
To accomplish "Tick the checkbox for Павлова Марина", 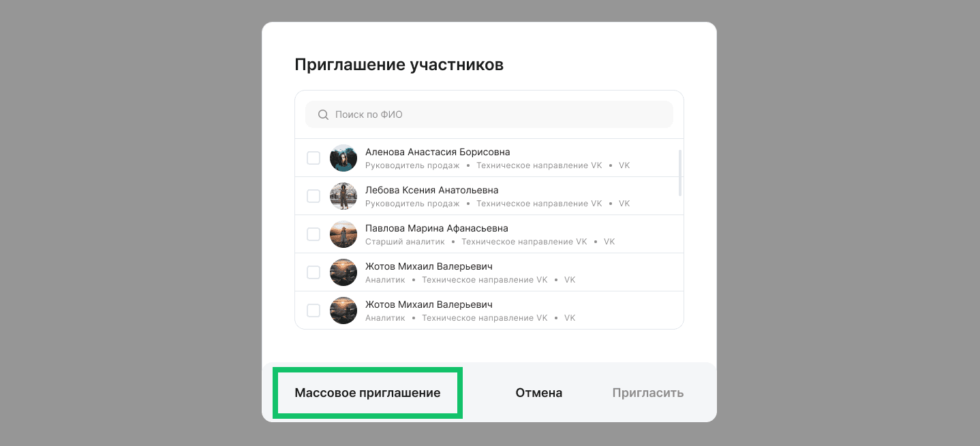I will pos(313,234).
